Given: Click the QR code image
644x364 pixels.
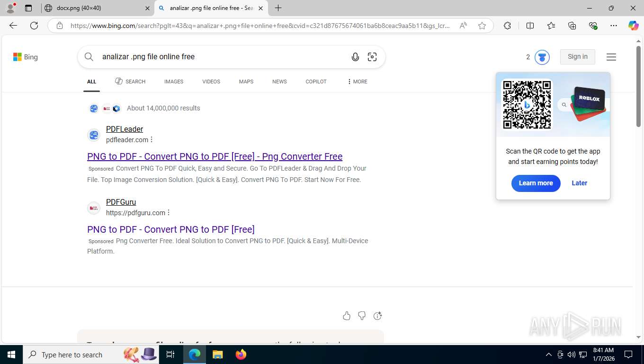Looking at the screenshot, I should coord(527,104).
